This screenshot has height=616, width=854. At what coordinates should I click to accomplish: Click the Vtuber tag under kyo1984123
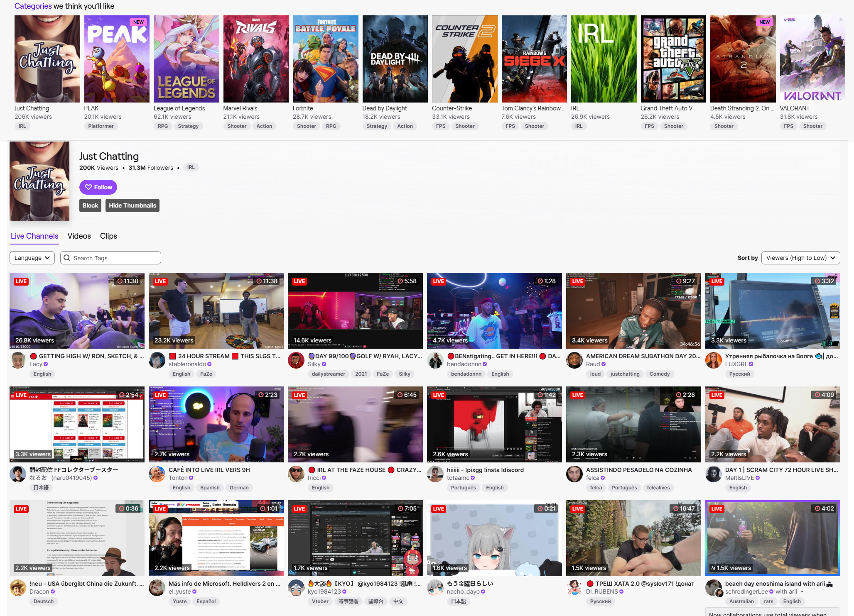pyautogui.click(x=320, y=601)
